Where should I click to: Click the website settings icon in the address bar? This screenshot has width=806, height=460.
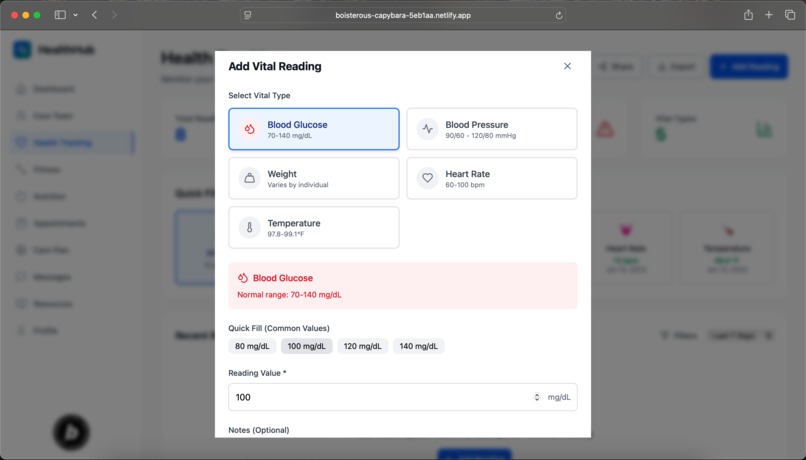pos(248,15)
